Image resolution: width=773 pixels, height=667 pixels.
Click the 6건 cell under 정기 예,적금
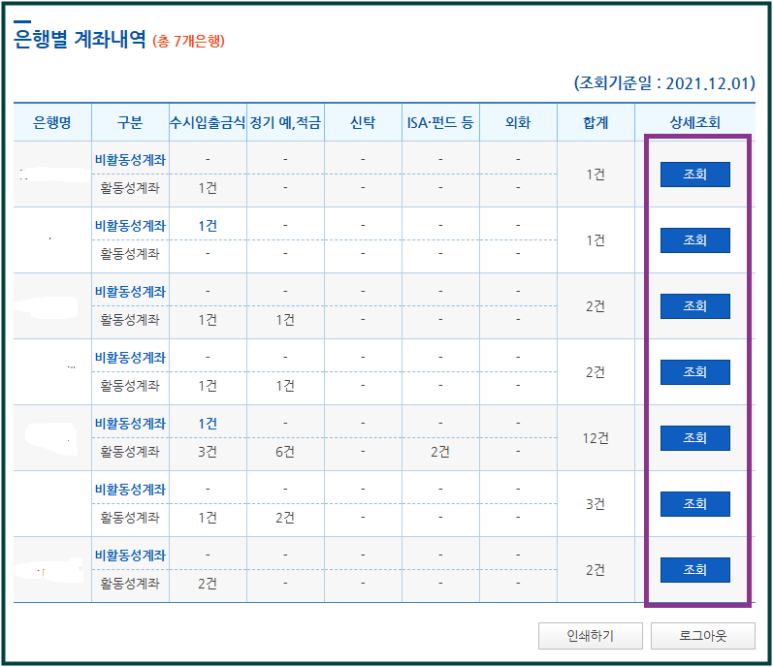[285, 452]
